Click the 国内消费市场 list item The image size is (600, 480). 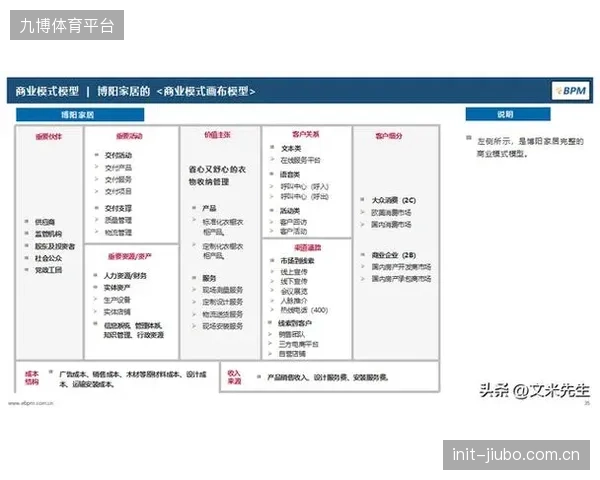pos(391,224)
